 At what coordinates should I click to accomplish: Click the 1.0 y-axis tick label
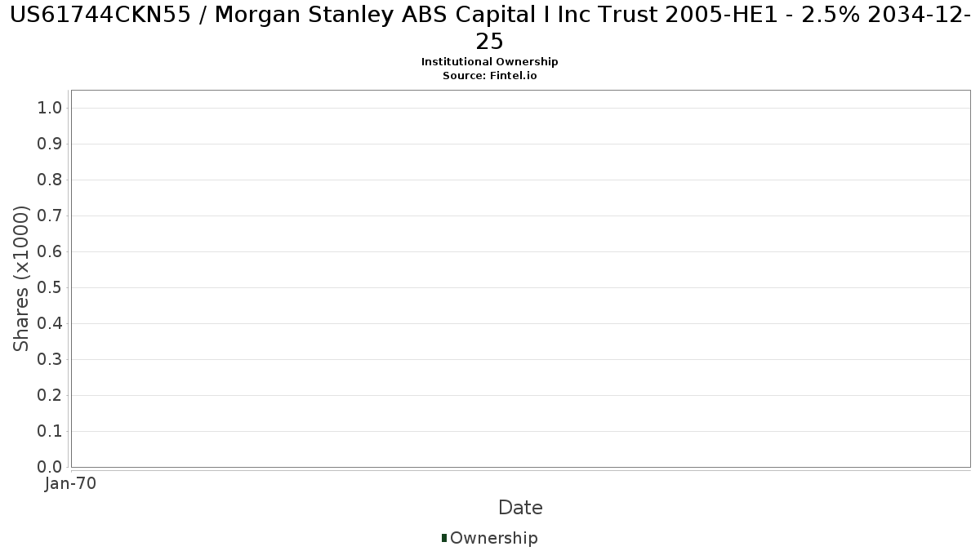pos(50,109)
